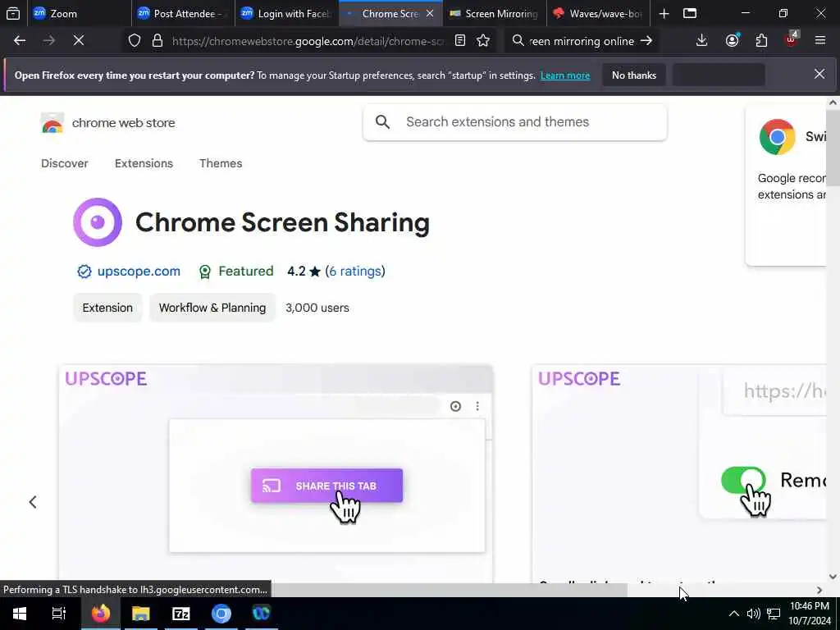Click the Chrome Screen Sharing title

coord(282,222)
